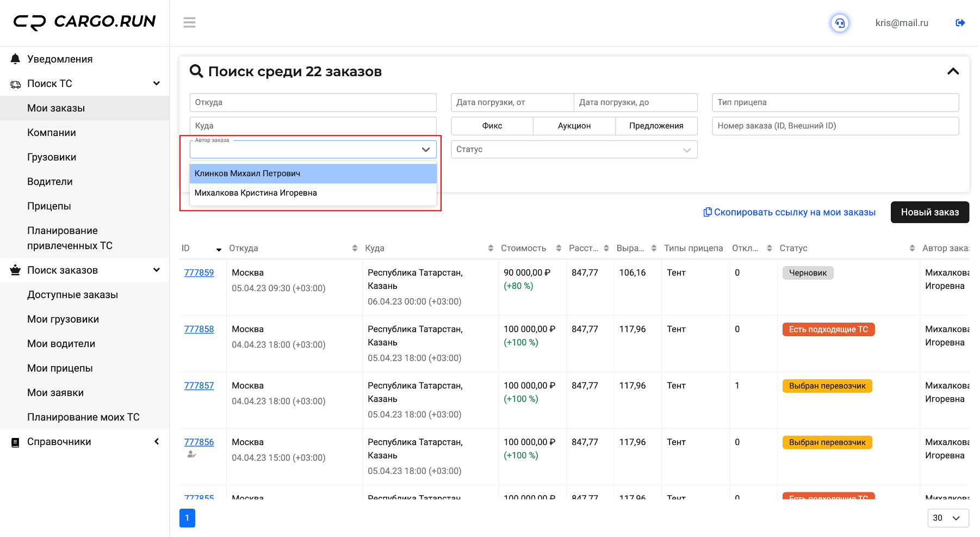Toggle the Фикс filter
Viewport: 980px width, 537px height.
492,126
